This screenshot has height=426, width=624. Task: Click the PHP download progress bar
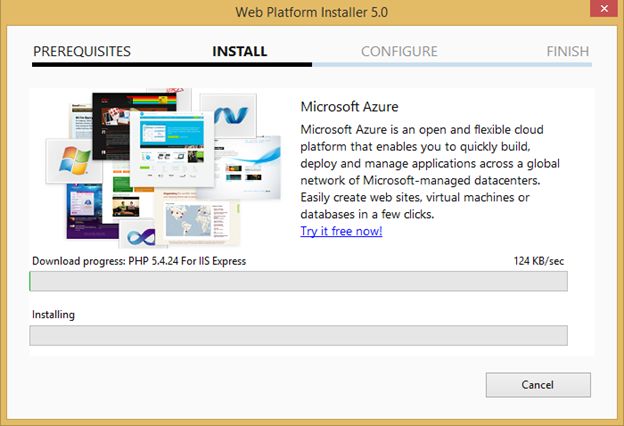[299, 281]
